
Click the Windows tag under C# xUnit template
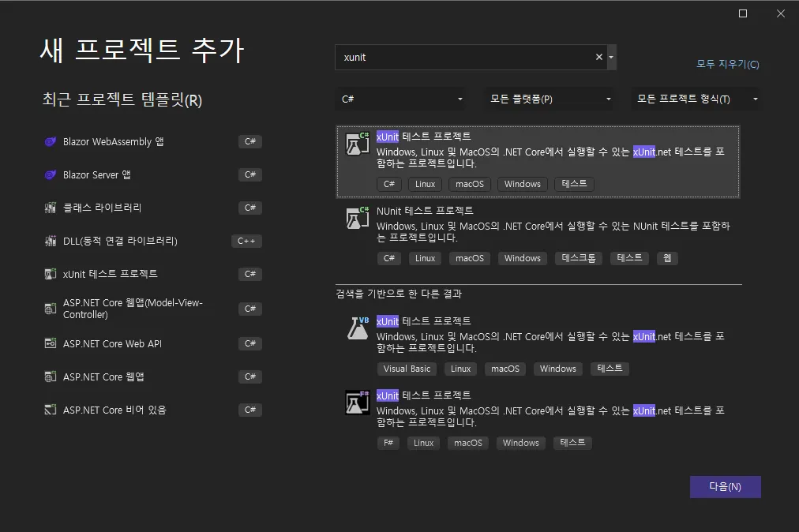(x=523, y=184)
